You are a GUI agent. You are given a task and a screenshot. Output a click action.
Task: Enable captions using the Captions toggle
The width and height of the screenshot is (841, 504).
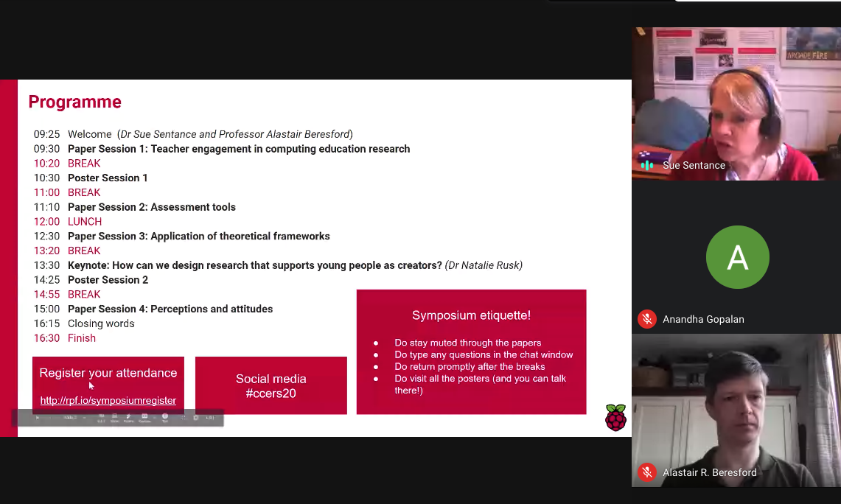click(x=145, y=417)
